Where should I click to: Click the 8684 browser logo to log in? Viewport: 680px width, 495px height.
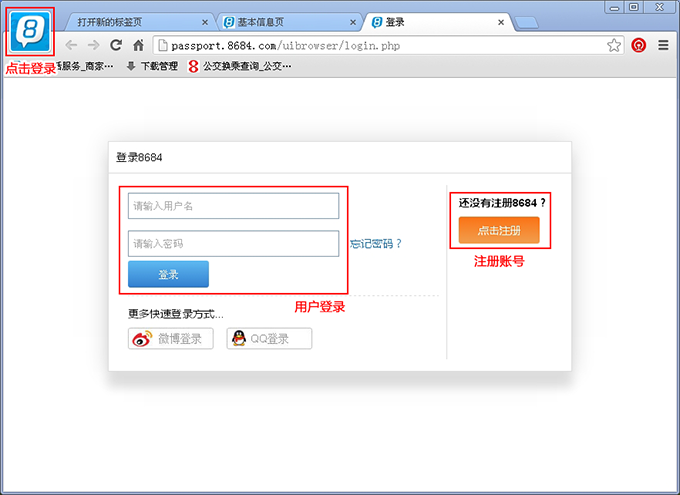click(x=30, y=31)
